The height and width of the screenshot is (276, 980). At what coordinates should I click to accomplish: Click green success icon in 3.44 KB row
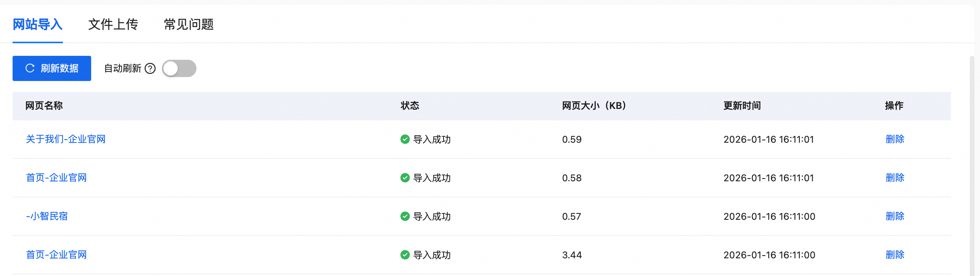(x=405, y=255)
